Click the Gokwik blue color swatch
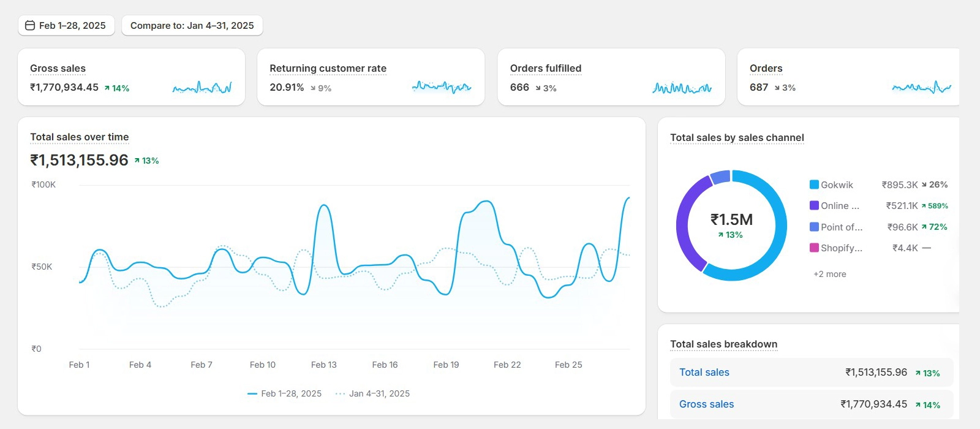 point(814,184)
